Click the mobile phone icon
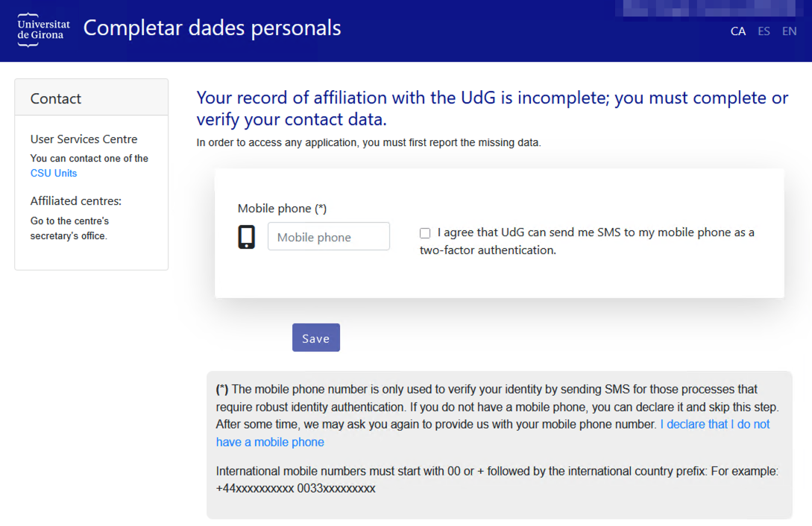 (x=246, y=237)
